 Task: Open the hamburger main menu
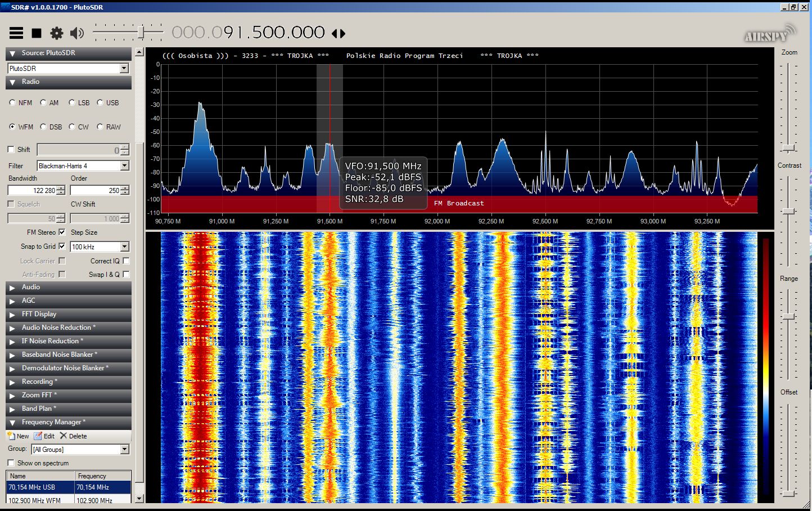point(16,33)
